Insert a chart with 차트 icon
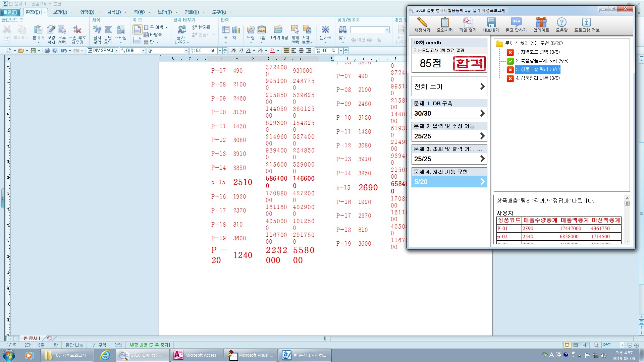The image size is (644, 362). (x=236, y=30)
